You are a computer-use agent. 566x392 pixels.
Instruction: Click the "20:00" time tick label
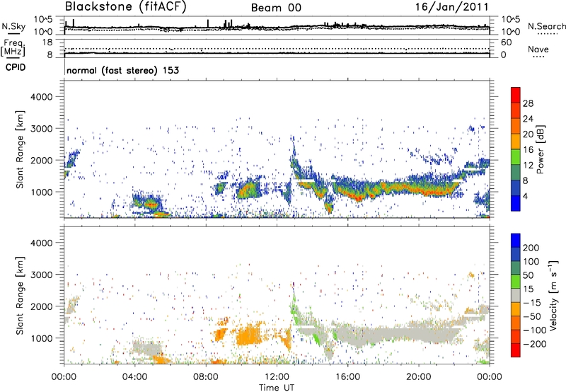coord(418,377)
